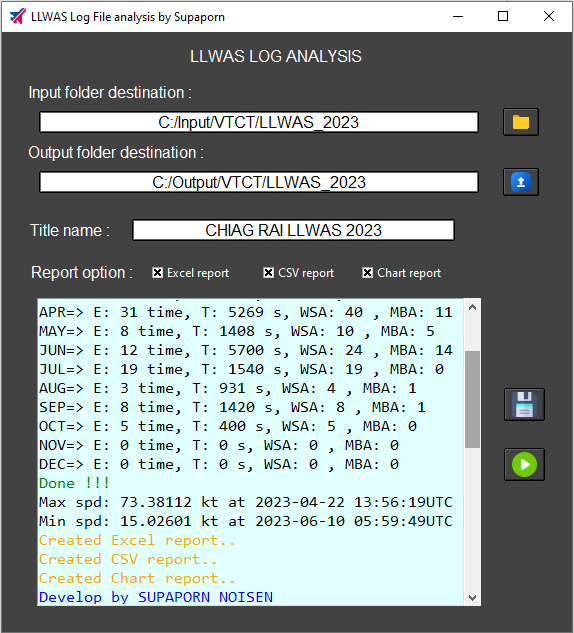The height and width of the screenshot is (633, 574).
Task: Save log with the floppy disk icon
Action: pyautogui.click(x=524, y=405)
